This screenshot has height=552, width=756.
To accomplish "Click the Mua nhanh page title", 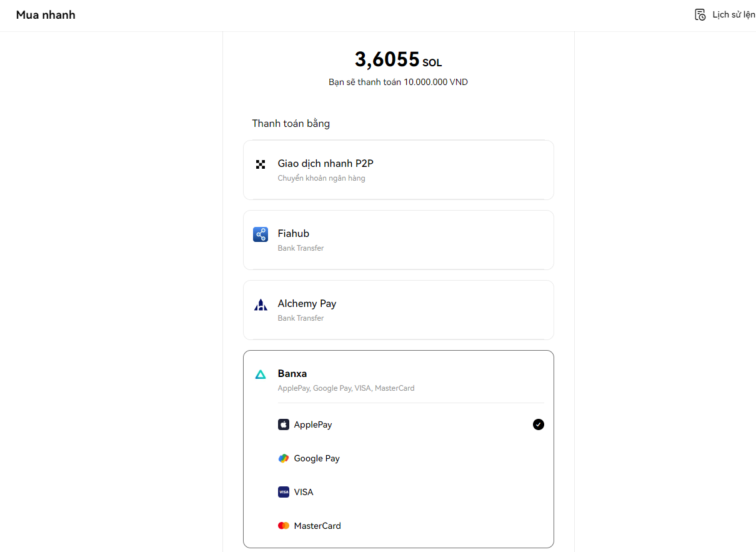I will tap(46, 15).
